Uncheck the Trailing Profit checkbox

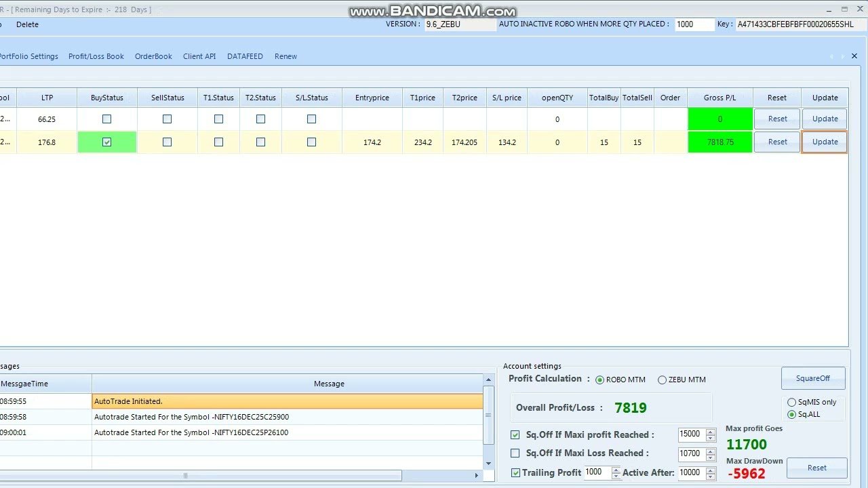click(x=515, y=472)
